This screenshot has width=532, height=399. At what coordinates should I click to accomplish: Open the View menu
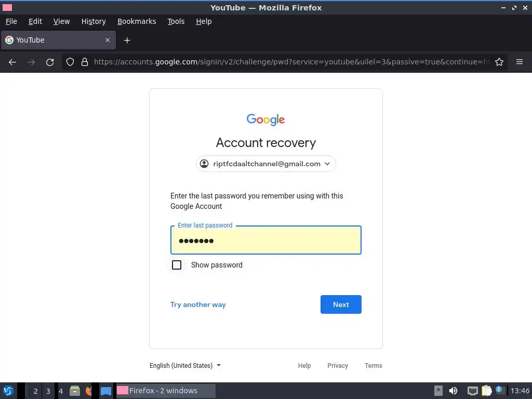tap(61, 21)
